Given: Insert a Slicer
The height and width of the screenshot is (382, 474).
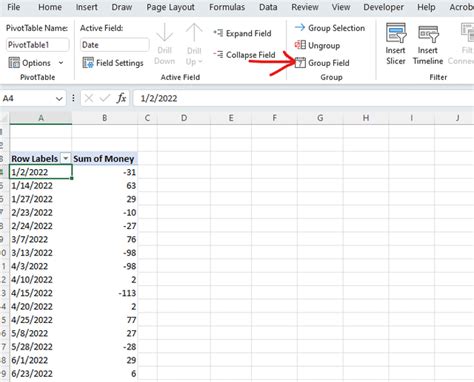Looking at the screenshot, I should 395,43.
